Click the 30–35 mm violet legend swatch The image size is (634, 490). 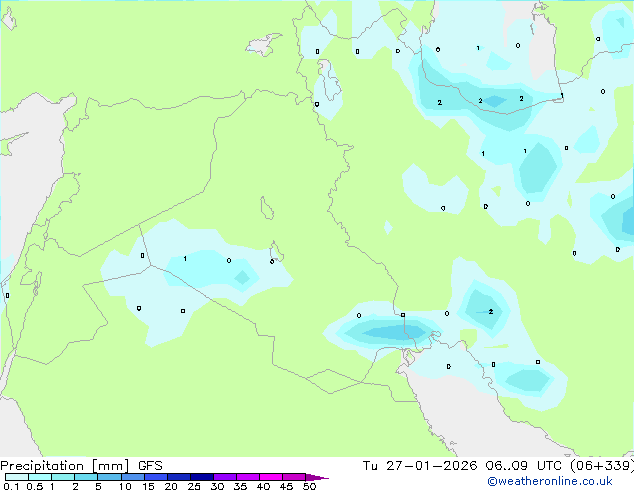[x=225, y=477]
